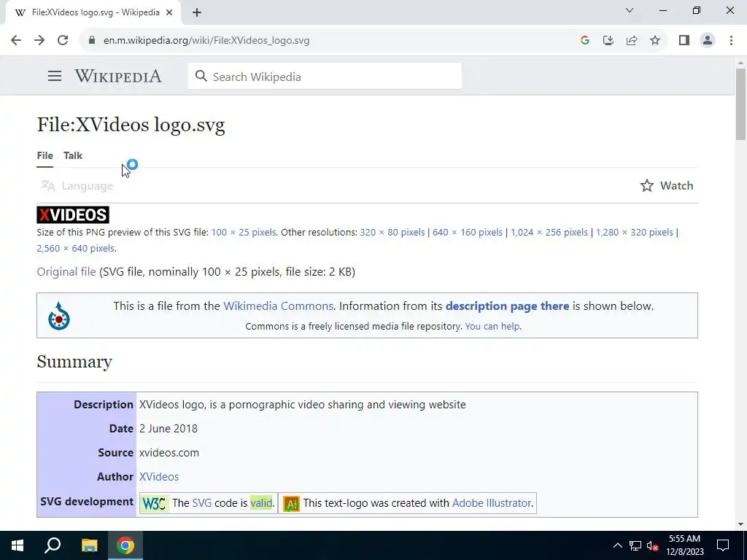747x560 pixels.
Task: Select the Summary heading text
Action: 74,362
